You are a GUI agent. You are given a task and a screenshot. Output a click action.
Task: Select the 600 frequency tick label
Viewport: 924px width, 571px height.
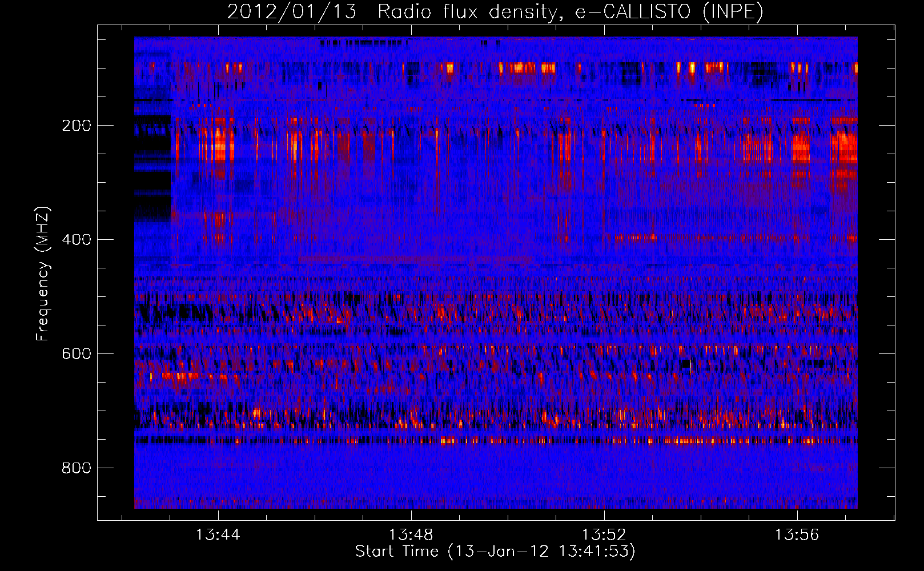[x=76, y=354]
